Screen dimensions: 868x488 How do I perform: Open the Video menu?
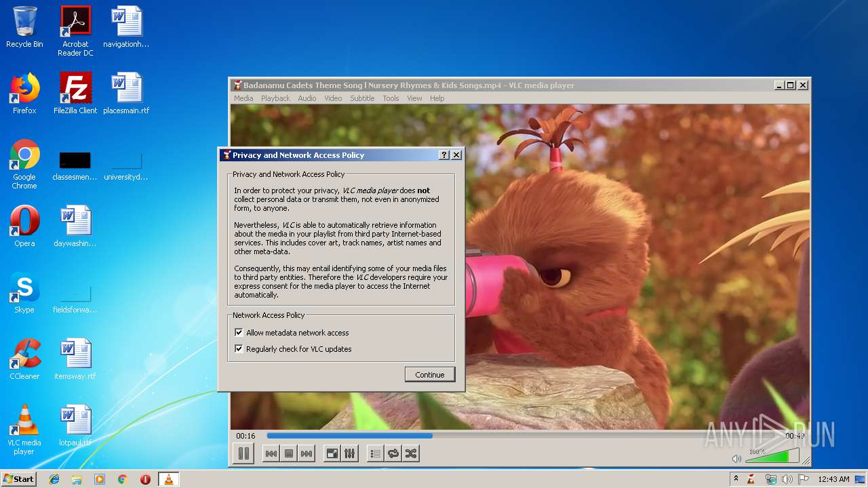pos(333,98)
